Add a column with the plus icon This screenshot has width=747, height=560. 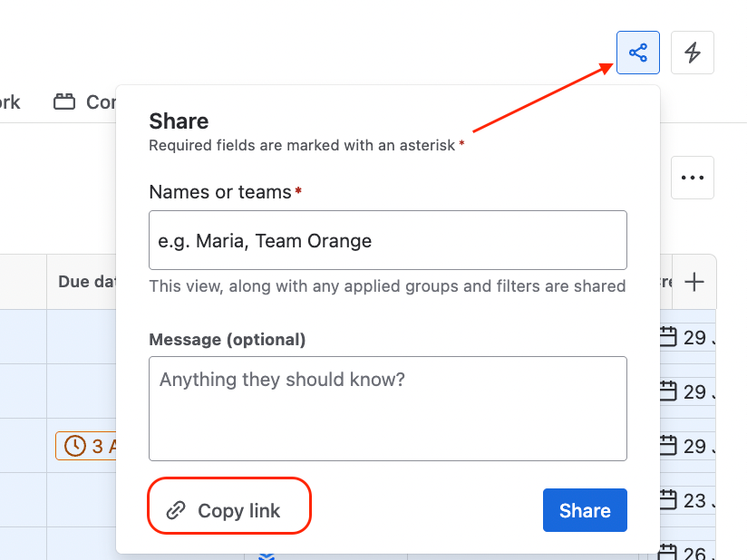tap(694, 282)
